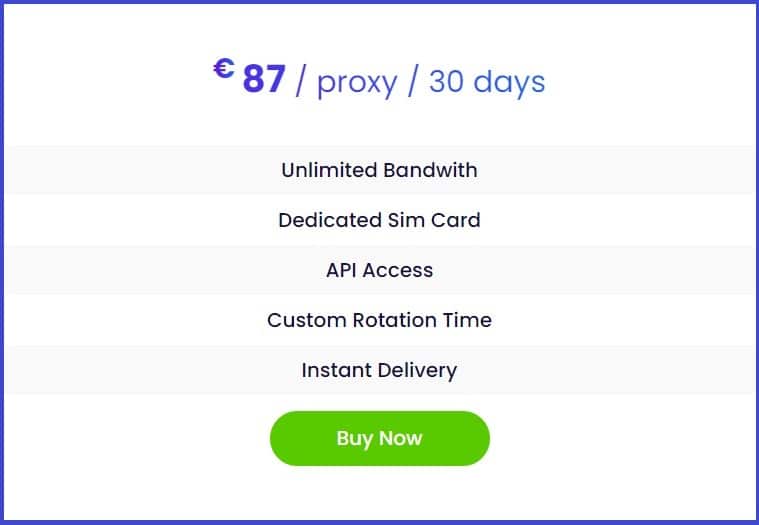Select the Custom Rotation Time feature row
759x525 pixels.
click(x=380, y=320)
